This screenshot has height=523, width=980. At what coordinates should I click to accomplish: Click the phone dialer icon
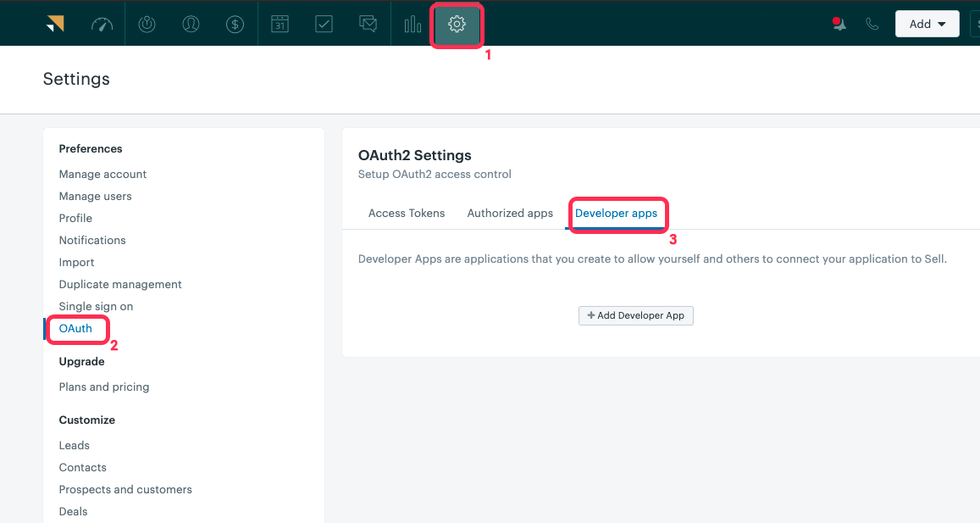coord(872,24)
